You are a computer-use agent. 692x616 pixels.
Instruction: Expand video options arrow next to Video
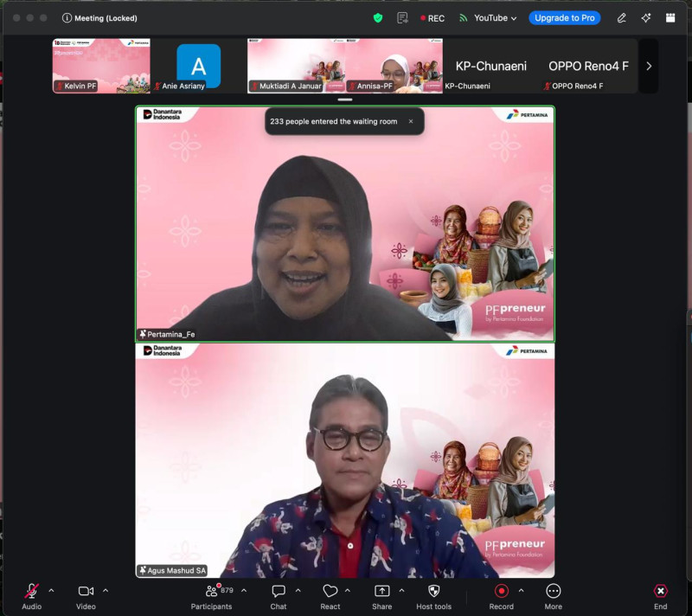[x=106, y=591]
